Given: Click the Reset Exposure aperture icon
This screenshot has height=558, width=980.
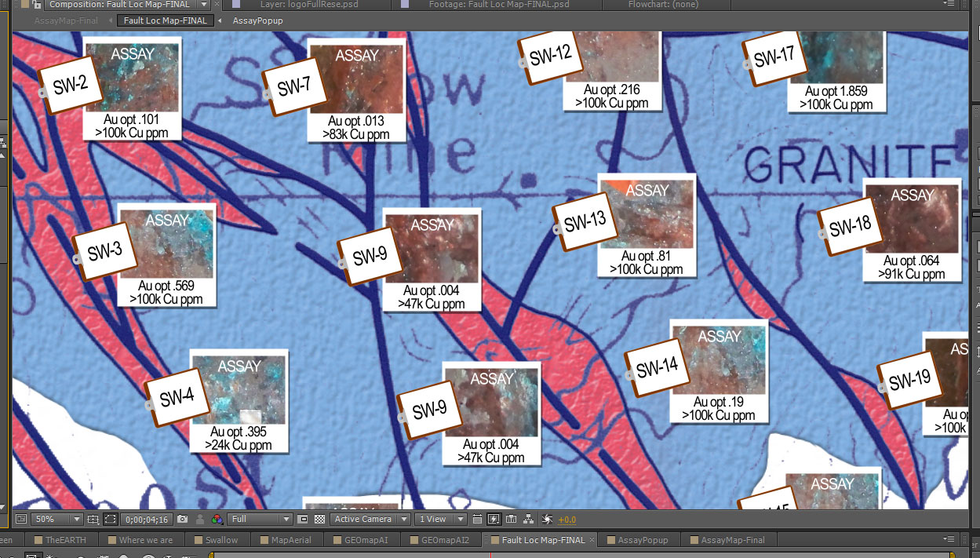Looking at the screenshot, I should [548, 519].
